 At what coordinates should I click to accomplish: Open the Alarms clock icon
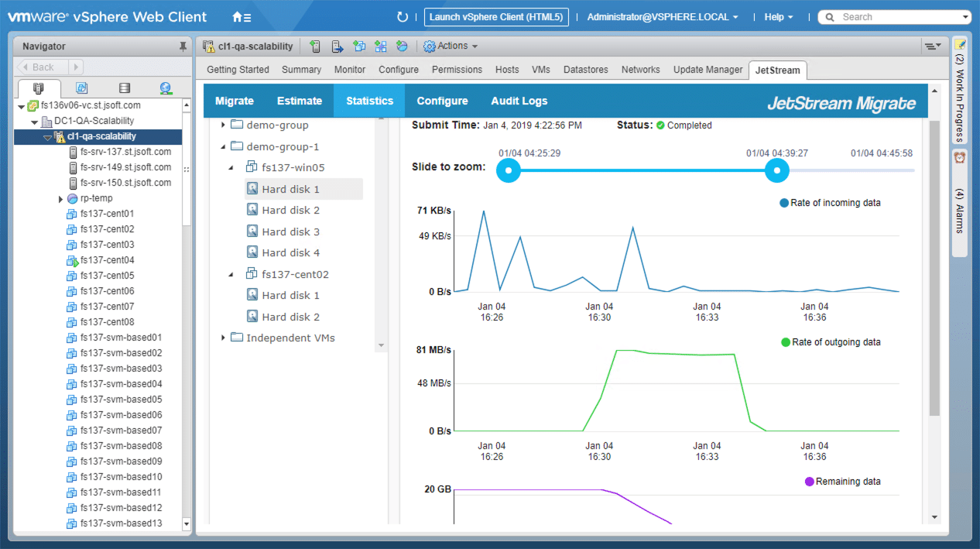click(960, 157)
